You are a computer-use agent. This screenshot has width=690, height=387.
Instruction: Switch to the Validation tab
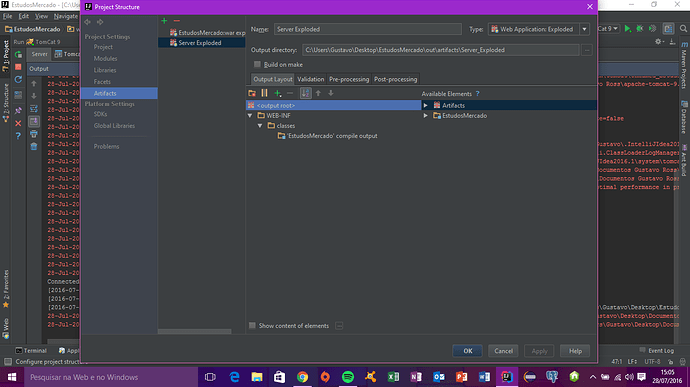311,79
